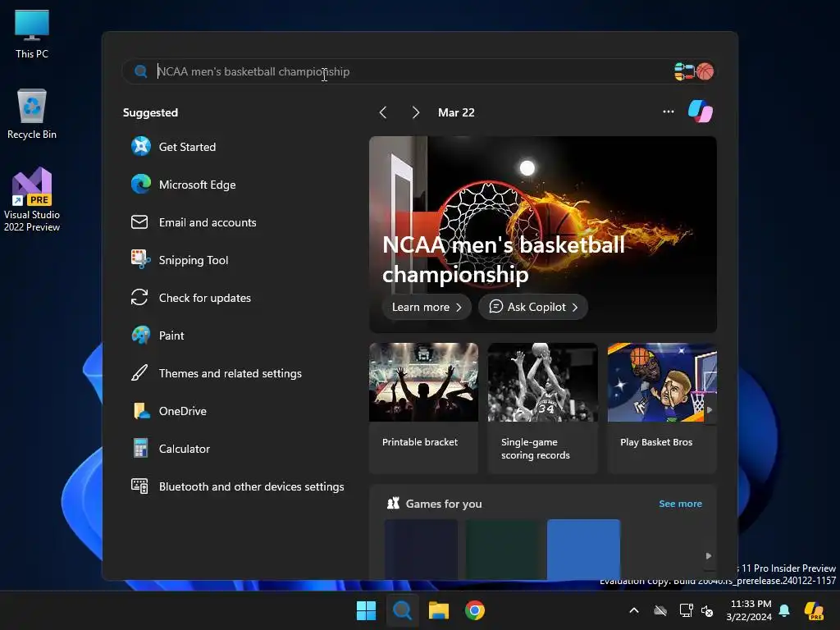Click Ask Copilot button
This screenshot has height=630, width=840.
coord(533,307)
